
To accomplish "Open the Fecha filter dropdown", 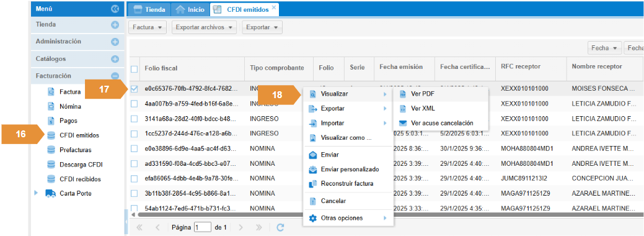I will (604, 48).
